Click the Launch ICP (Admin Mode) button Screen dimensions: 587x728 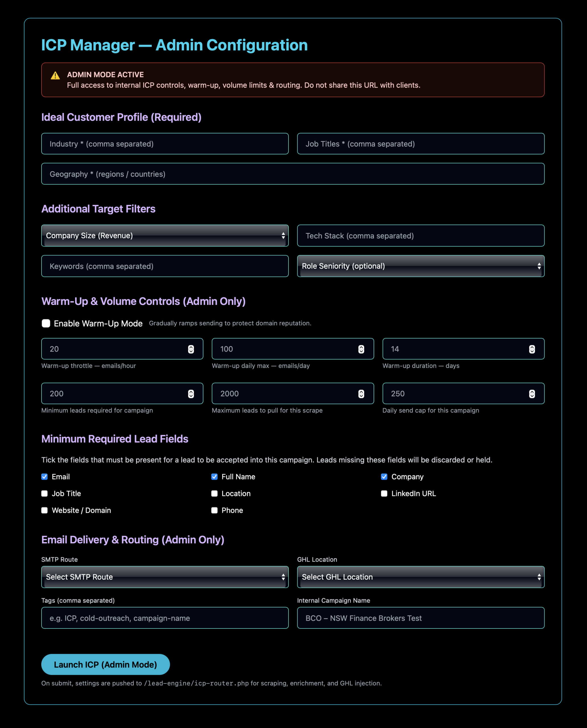tap(105, 665)
